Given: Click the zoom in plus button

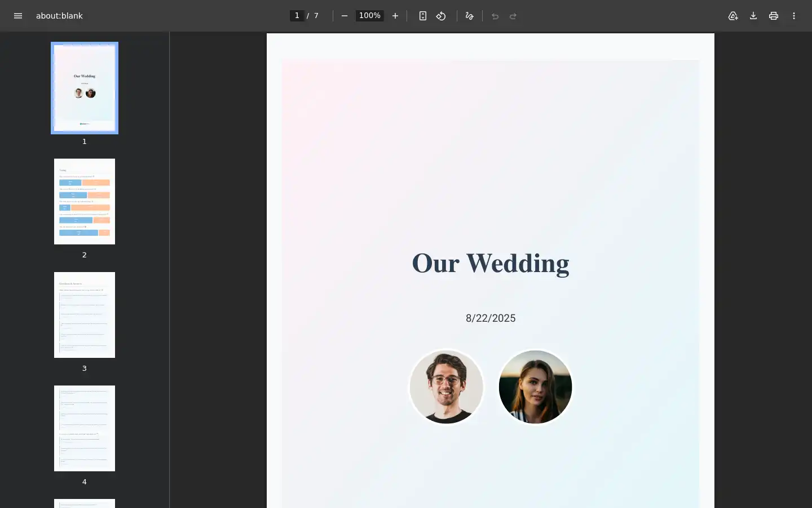Looking at the screenshot, I should click(x=395, y=16).
